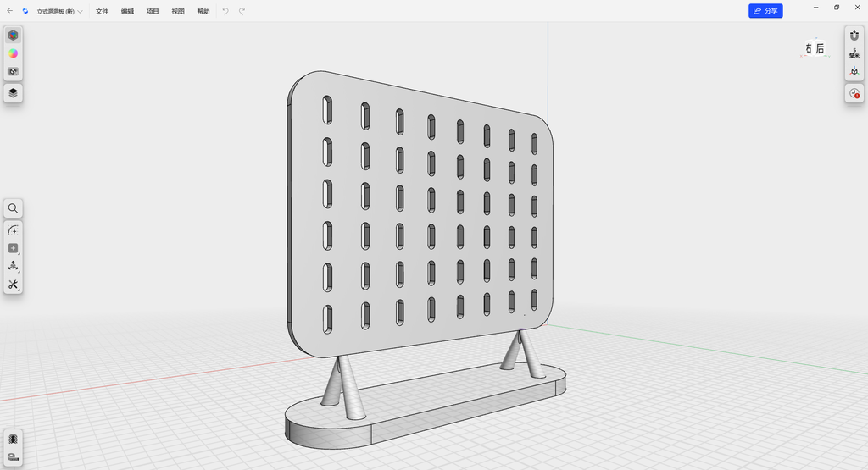The image size is (868, 470).
Task: Click the tape measure icon
Action: (x=14, y=456)
